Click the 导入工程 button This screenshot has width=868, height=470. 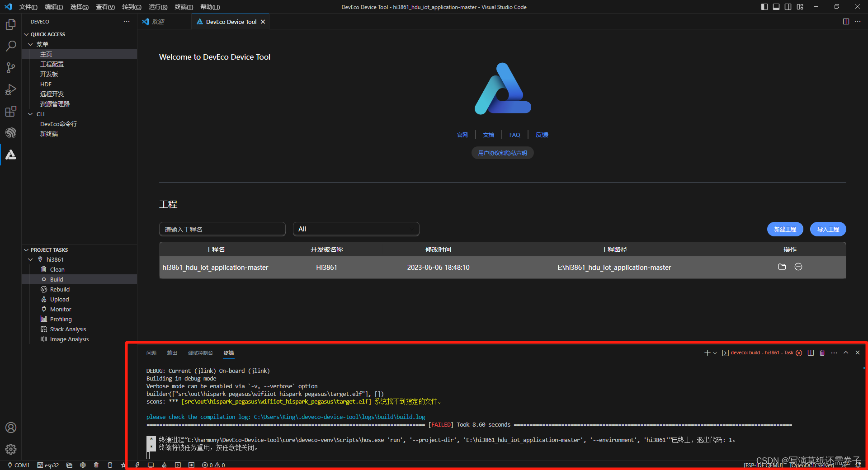(x=828, y=229)
